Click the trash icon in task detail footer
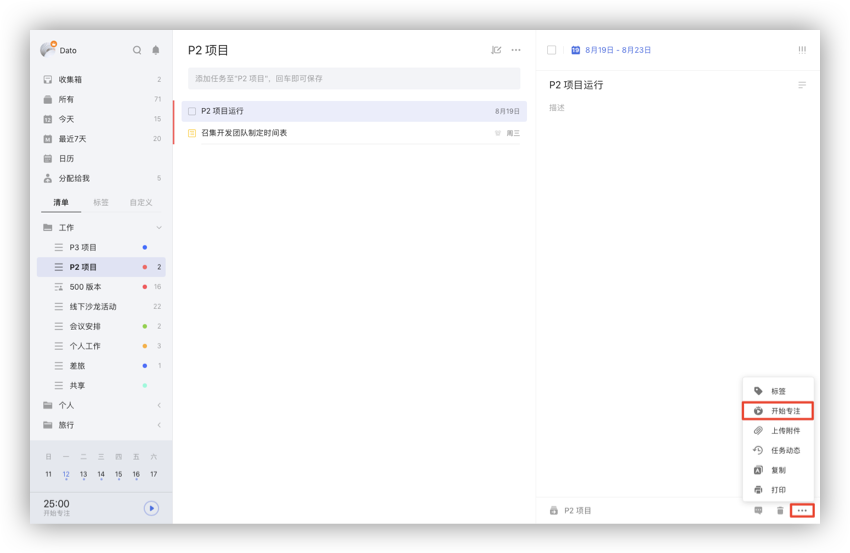Screen dimensions: 850x553 (780, 511)
